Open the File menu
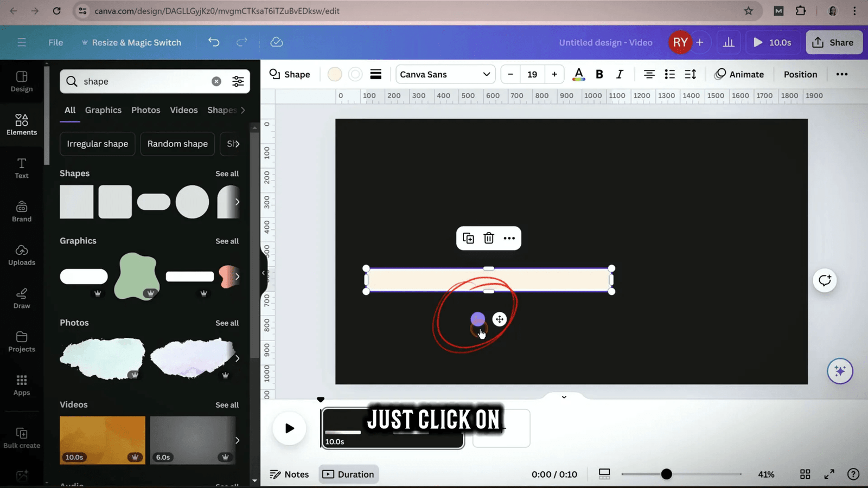 [56, 42]
